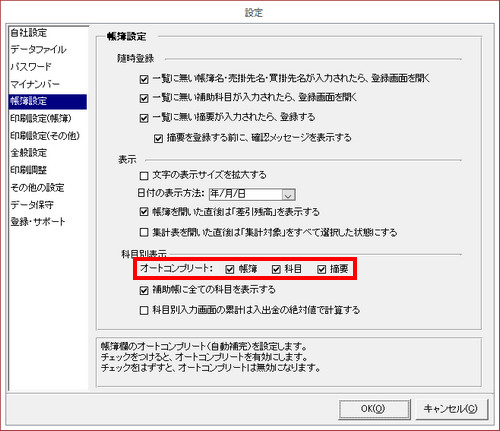This screenshot has height=431, width=500.
Task: Select 全般設定 in the sidebar
Action: tap(29, 153)
